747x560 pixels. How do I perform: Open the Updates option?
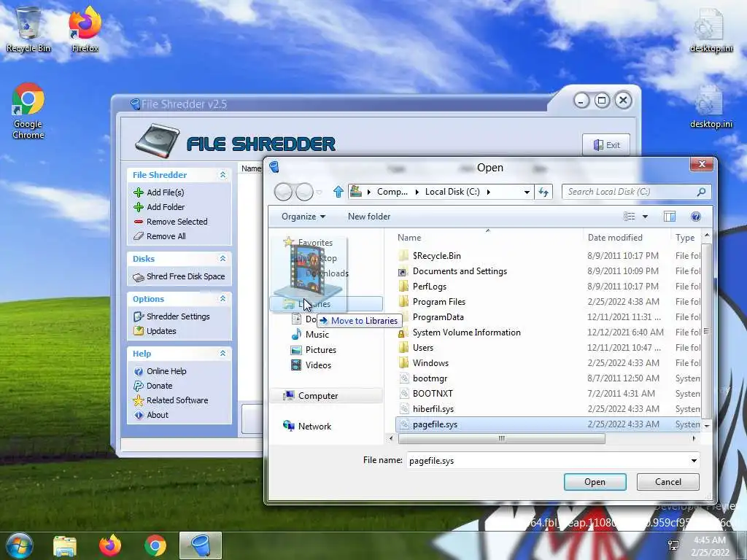tap(155, 331)
